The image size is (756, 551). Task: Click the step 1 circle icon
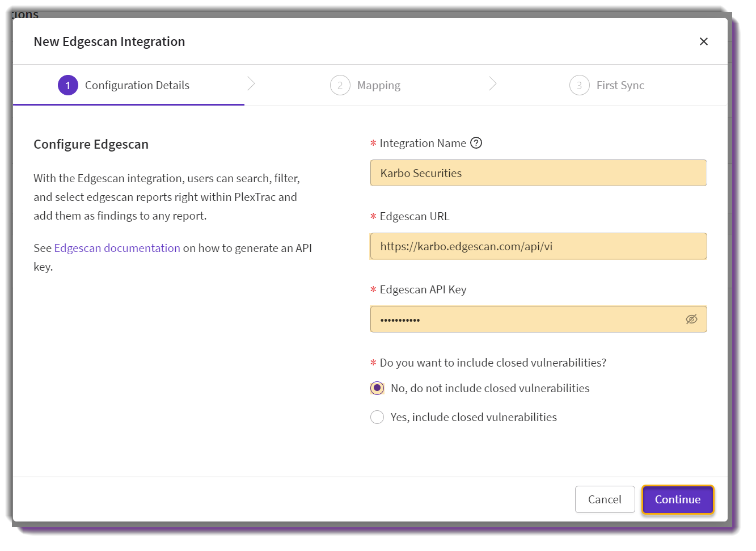coord(68,85)
